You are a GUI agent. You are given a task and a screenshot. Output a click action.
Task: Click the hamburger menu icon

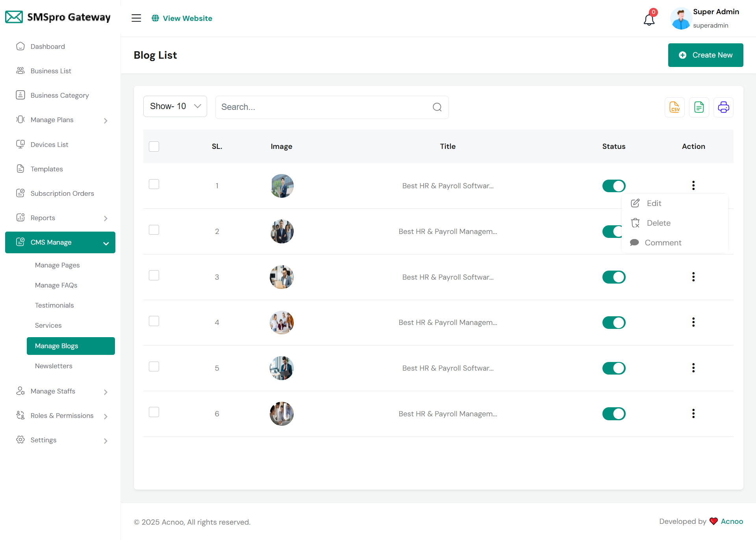136,18
